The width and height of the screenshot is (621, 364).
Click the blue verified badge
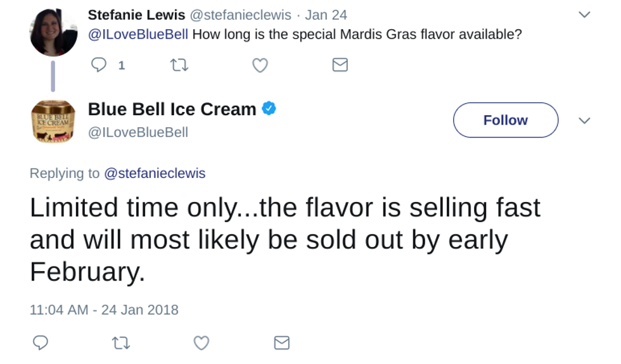[x=269, y=109]
